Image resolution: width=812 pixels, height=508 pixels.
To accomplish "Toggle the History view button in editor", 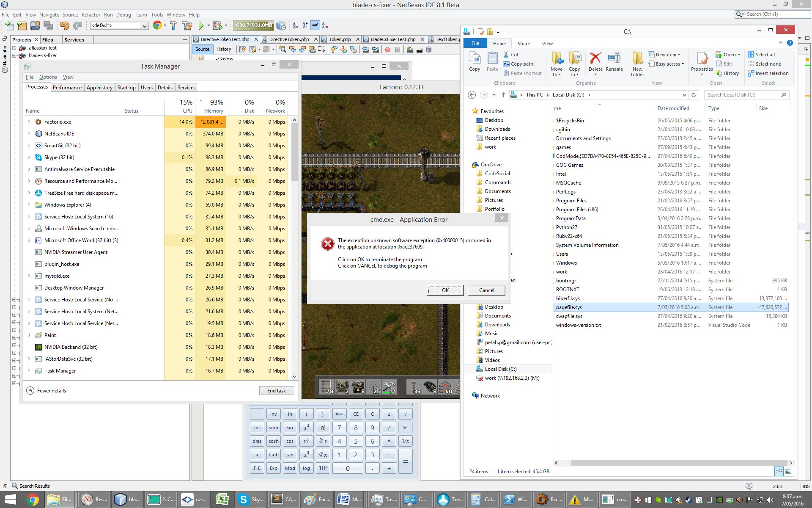I will tap(224, 50).
